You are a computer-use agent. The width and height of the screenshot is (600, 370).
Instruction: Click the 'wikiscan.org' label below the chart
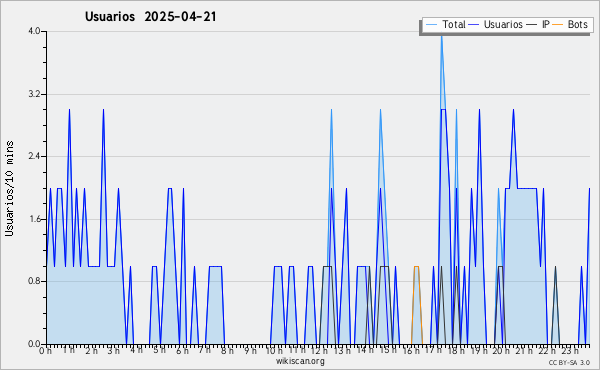click(300, 361)
